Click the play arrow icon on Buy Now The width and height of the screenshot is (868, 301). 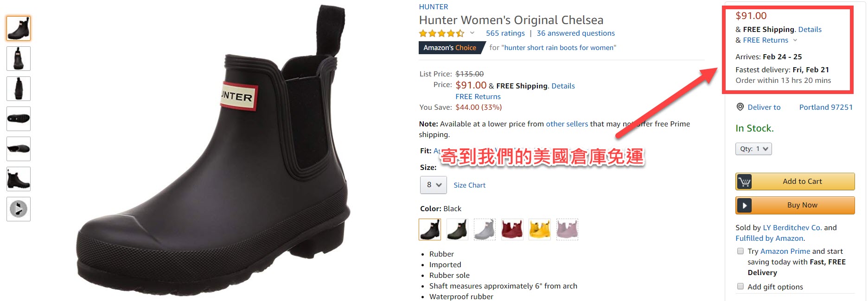pyautogui.click(x=744, y=205)
